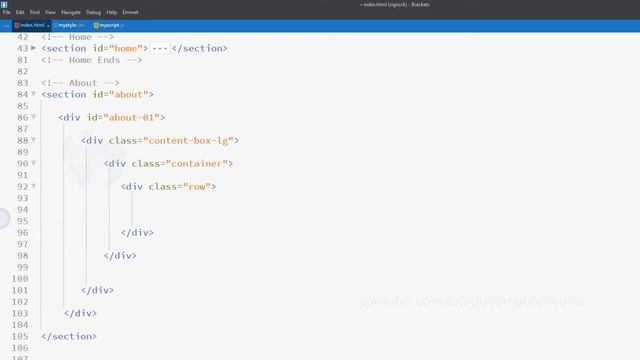Open the Navigate menu
Screen dimensions: 640x360
(71, 12)
